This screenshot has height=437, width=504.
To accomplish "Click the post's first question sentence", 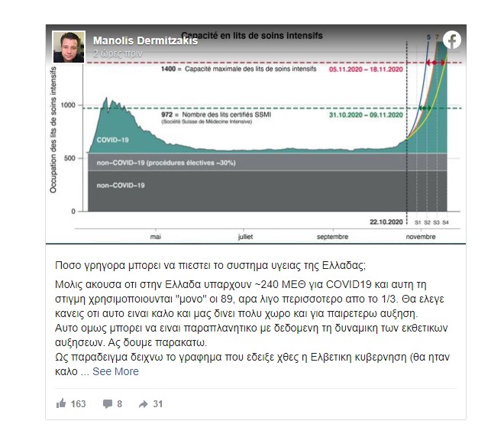I will point(211,265).
